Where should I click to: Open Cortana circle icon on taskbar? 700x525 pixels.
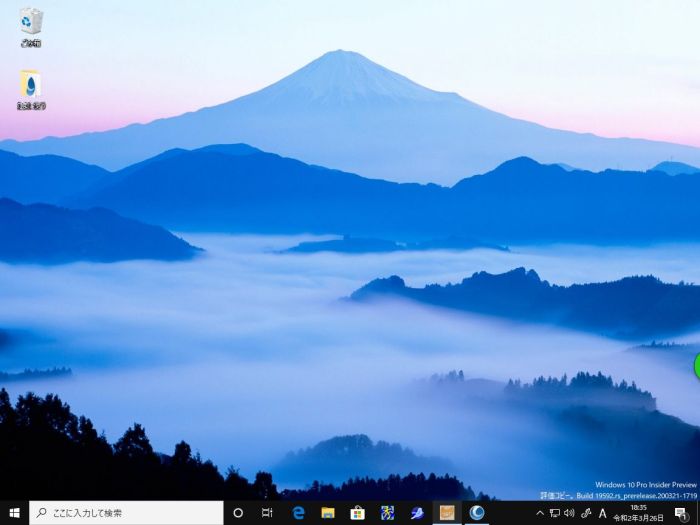(x=238, y=513)
